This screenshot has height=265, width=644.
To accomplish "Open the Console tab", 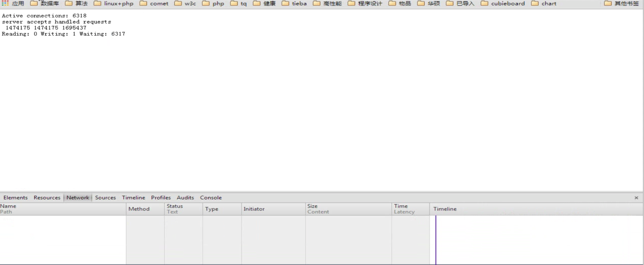I will (211, 198).
